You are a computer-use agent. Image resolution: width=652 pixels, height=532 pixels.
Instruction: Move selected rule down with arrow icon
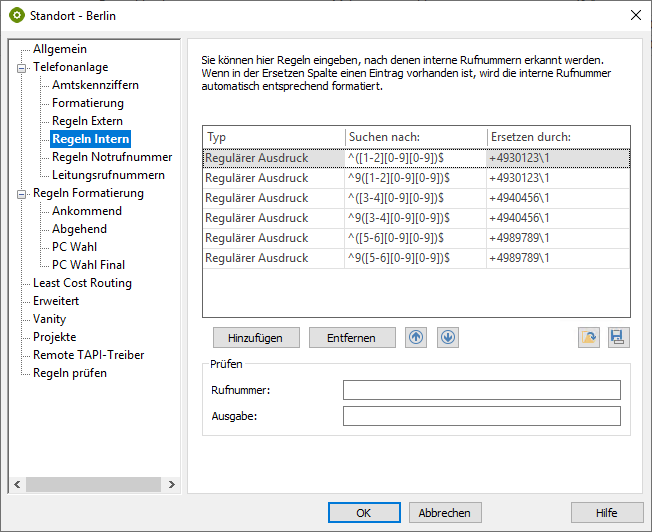coord(448,337)
